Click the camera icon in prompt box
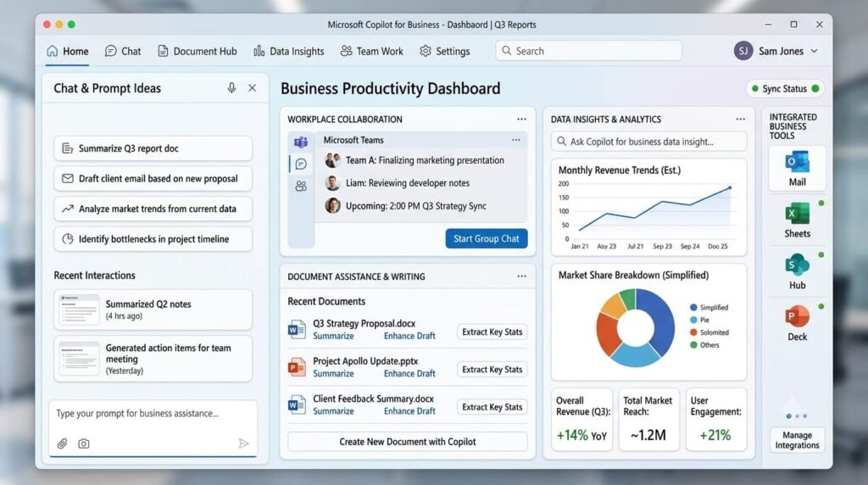 tap(84, 443)
